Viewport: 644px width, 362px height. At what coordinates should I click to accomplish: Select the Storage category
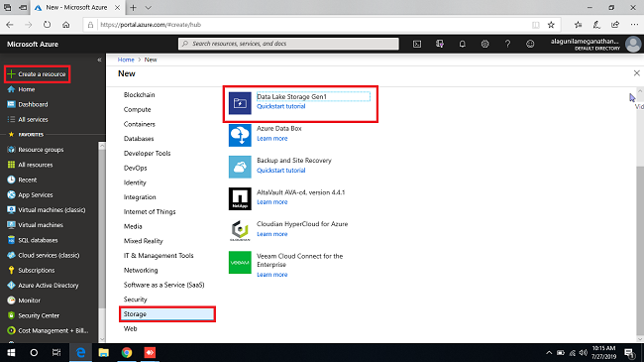[167, 313]
